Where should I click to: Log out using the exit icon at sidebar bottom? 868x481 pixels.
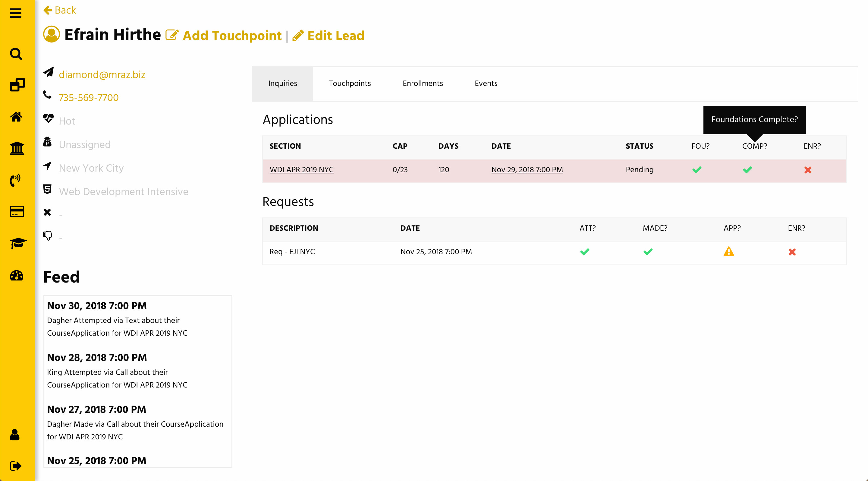pyautogui.click(x=16, y=466)
